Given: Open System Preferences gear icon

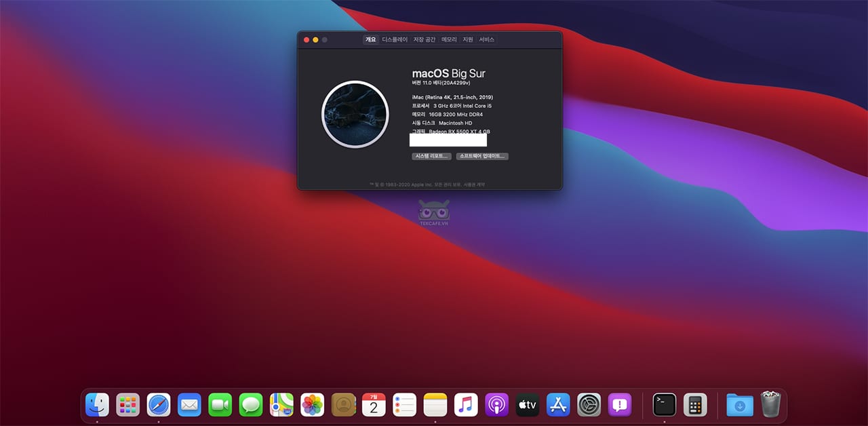Looking at the screenshot, I should click(589, 405).
